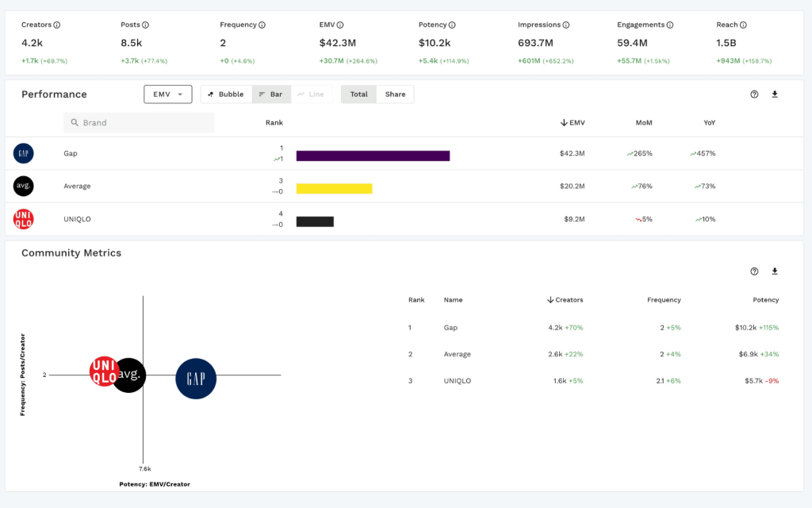Screen dimensions: 812x508
Task: Click the UNIQLO bubble in the scatter plot
Action: (103, 372)
